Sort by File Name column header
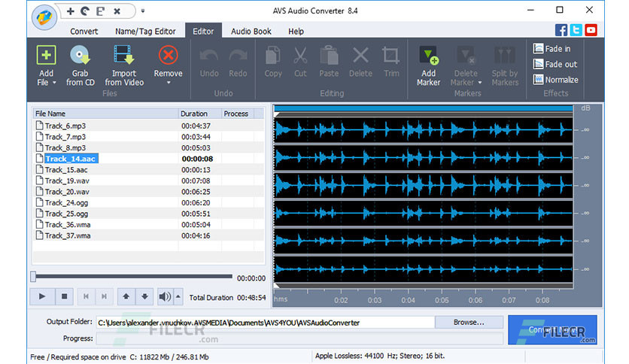629x364 pixels. pos(105,114)
